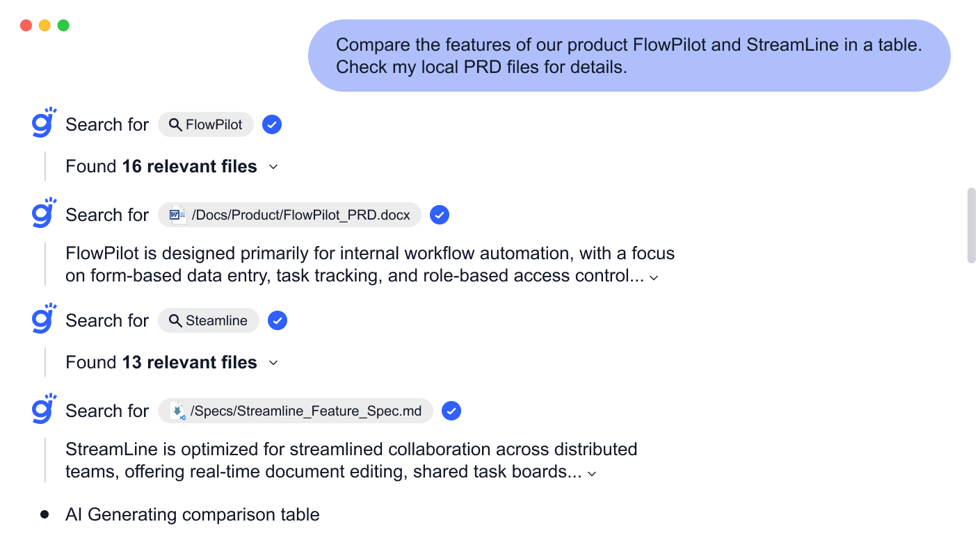The height and width of the screenshot is (540, 980).
Task: Expand the "Found 16 relevant files" list
Action: [273, 167]
